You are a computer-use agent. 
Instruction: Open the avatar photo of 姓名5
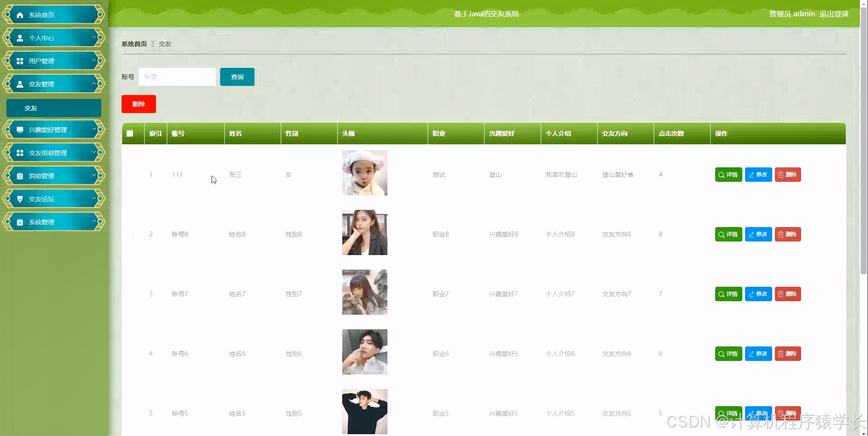coord(365,412)
